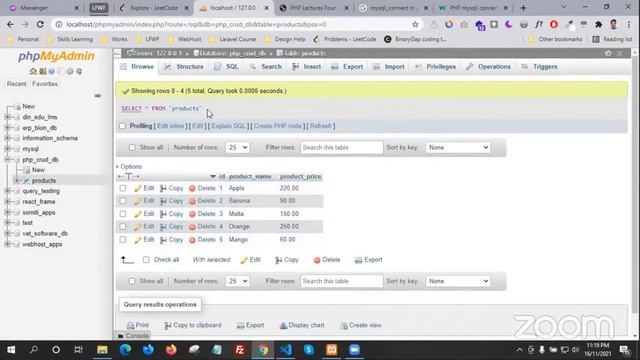Tick the lower Show all checkbox
The image size is (640, 360).
[132, 281]
